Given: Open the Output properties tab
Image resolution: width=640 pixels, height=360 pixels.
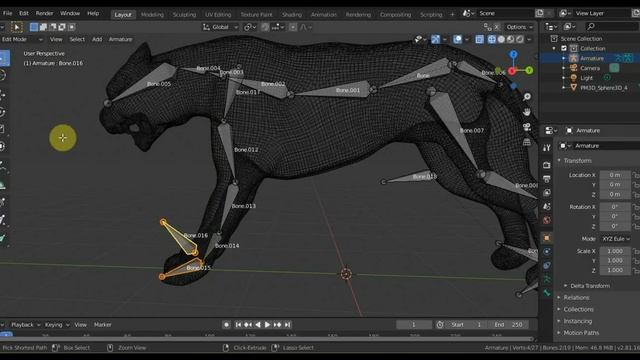Looking at the screenshot, I should click(x=547, y=179).
